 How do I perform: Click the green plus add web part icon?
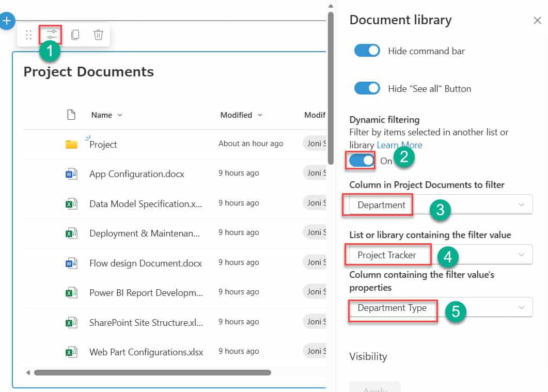7,21
